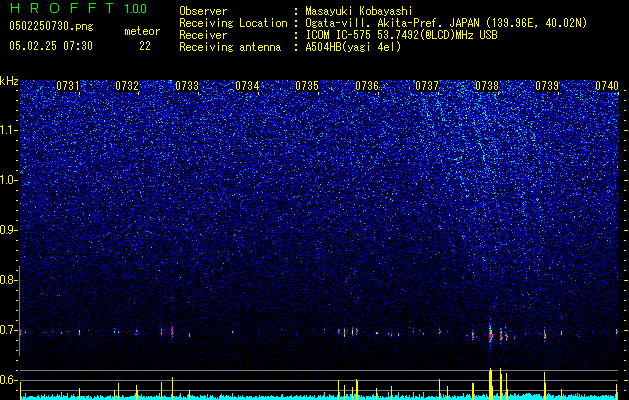
Task: Click the A504HB(yagi 4el) antenna text
Action: (353, 47)
